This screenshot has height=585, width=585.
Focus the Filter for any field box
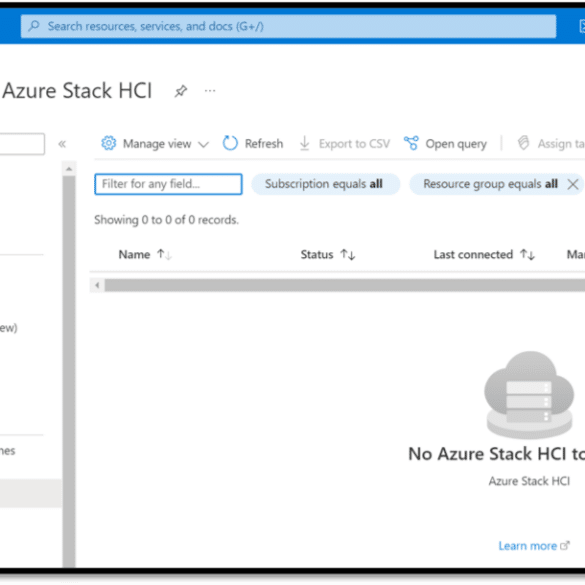click(x=168, y=184)
